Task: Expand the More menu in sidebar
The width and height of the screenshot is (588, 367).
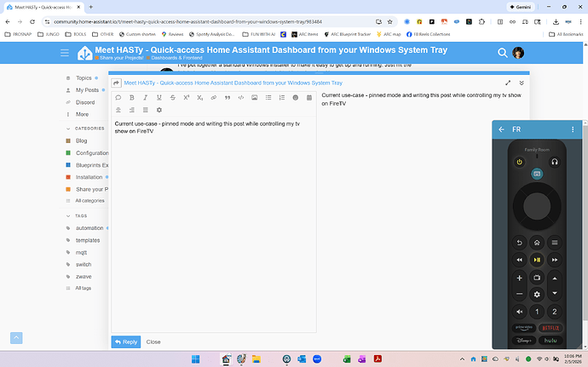Action: pos(82,114)
